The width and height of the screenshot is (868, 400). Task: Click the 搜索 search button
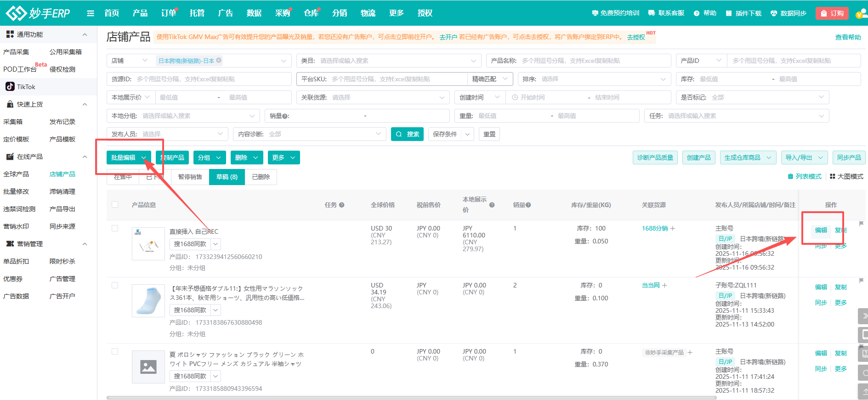tap(407, 134)
